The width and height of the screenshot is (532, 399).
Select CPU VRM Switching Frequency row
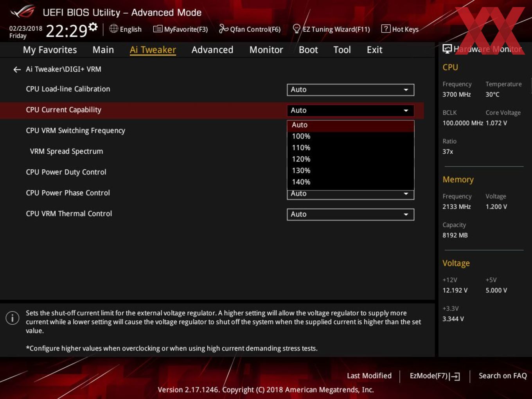[x=75, y=131]
